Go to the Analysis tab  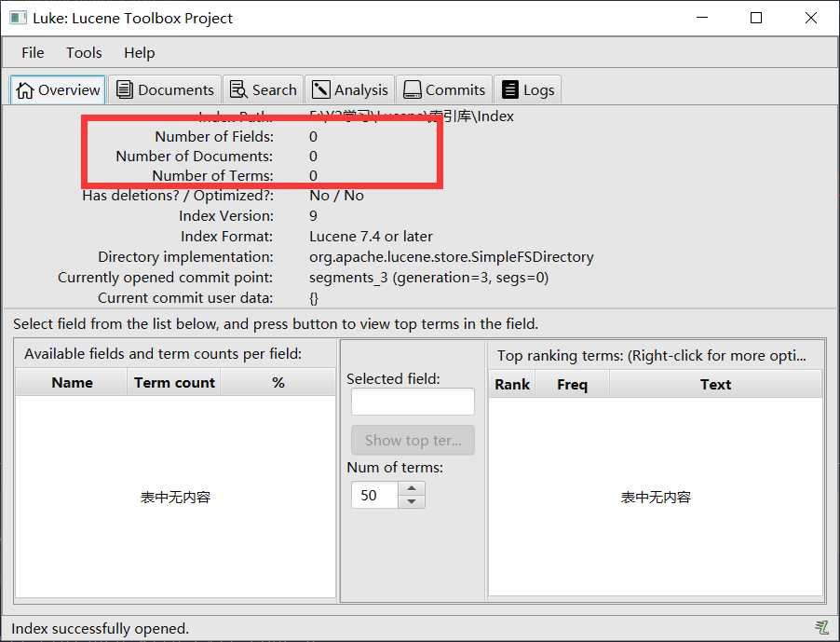coord(350,89)
